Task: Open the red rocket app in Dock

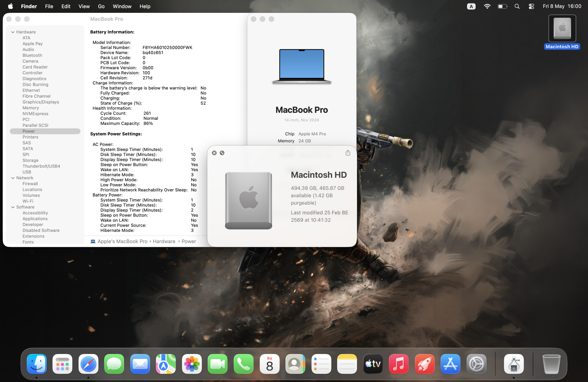Action: (425, 364)
